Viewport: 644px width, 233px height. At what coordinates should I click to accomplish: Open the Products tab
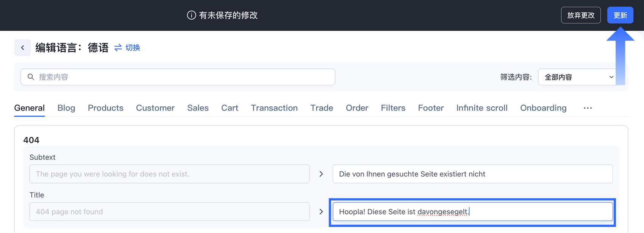(106, 108)
